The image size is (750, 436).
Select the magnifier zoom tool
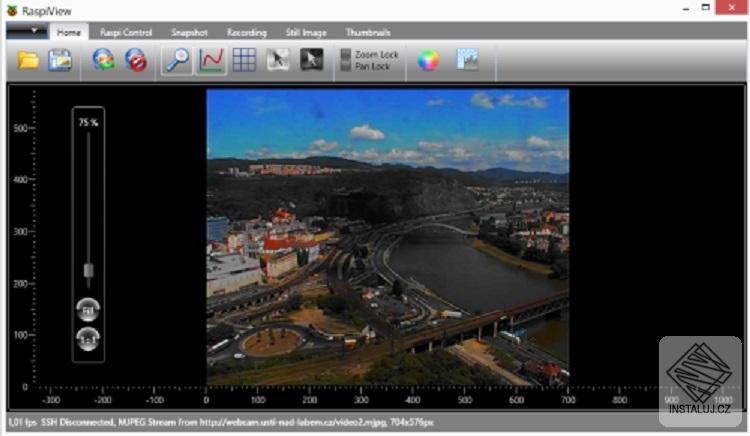(176, 60)
